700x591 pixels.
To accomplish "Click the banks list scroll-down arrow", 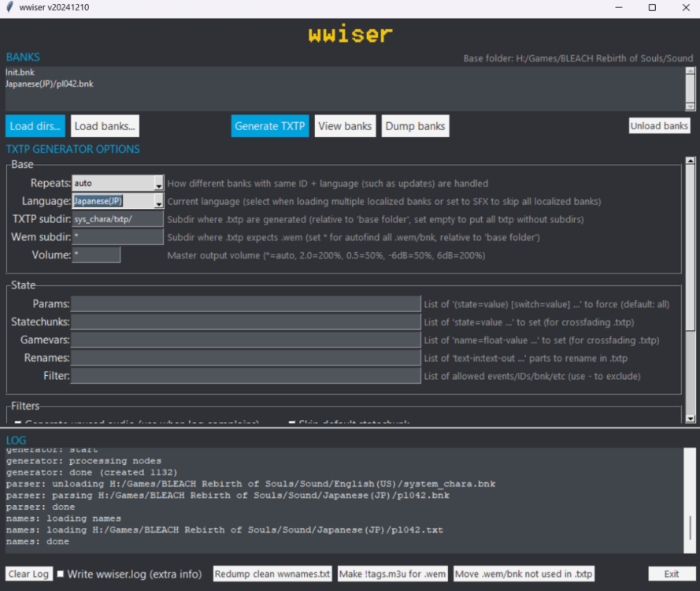I will tap(691, 106).
